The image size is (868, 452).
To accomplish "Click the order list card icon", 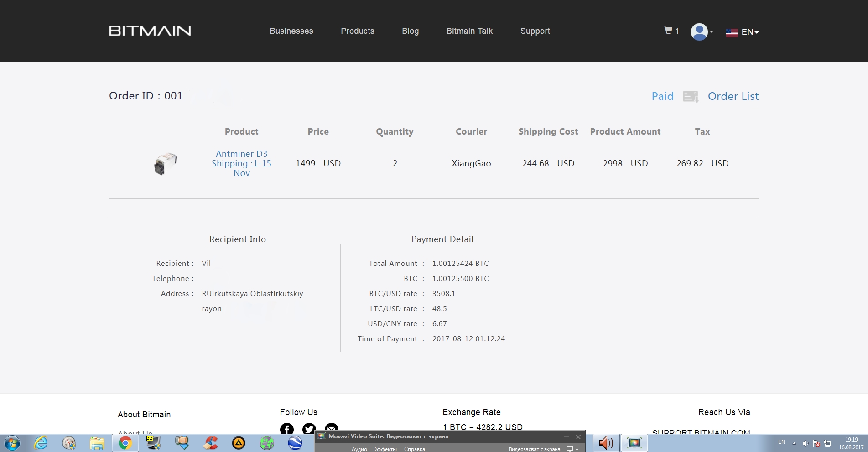I will click(691, 96).
